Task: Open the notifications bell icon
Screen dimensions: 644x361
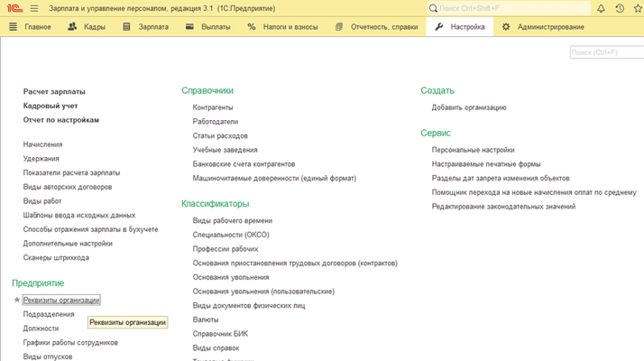Action: click(599, 8)
